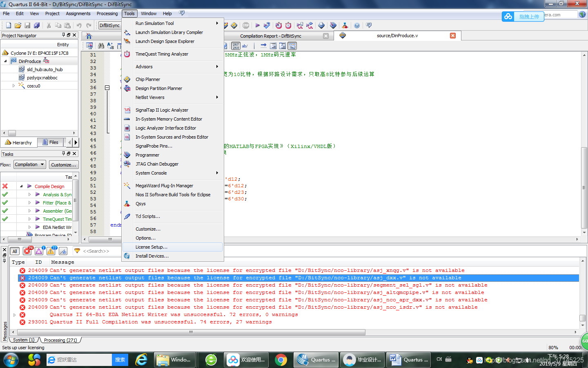Switch to Files tab in navigator

[50, 142]
